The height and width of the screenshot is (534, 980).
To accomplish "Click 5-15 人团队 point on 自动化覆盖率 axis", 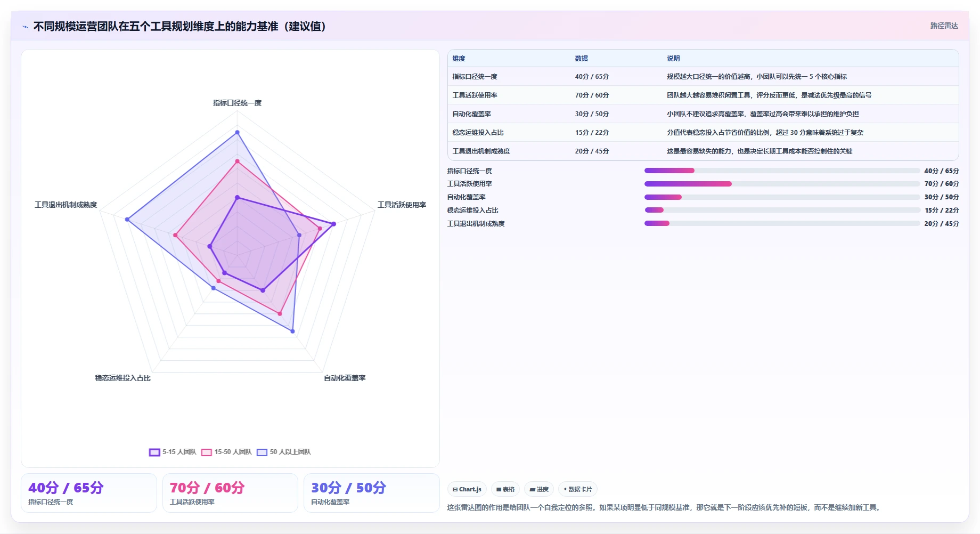I will pyautogui.click(x=263, y=290).
